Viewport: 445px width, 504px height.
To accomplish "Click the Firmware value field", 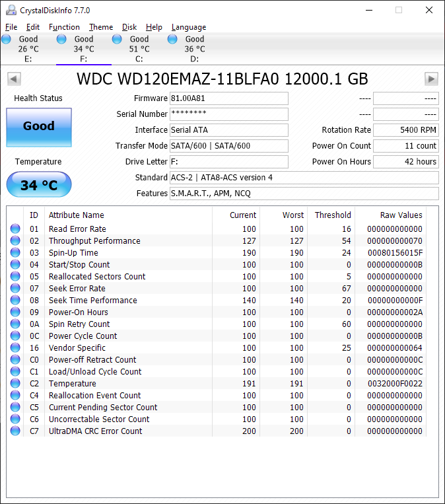I will pyautogui.click(x=228, y=98).
